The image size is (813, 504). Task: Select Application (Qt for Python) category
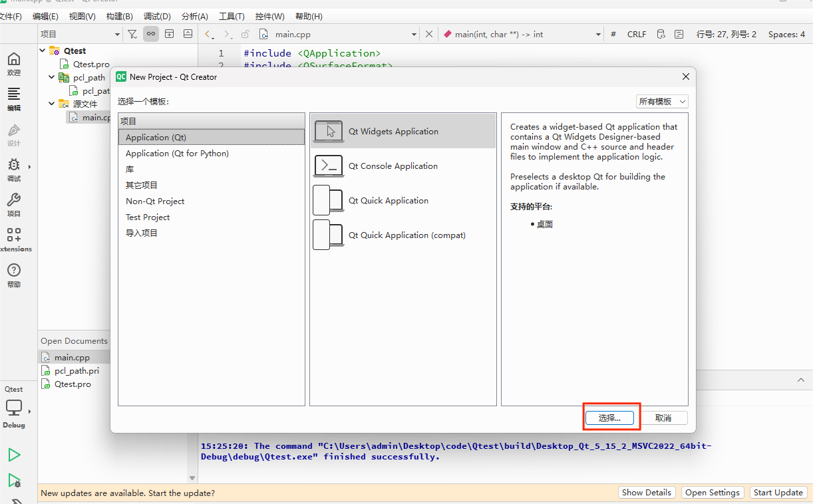212,154
